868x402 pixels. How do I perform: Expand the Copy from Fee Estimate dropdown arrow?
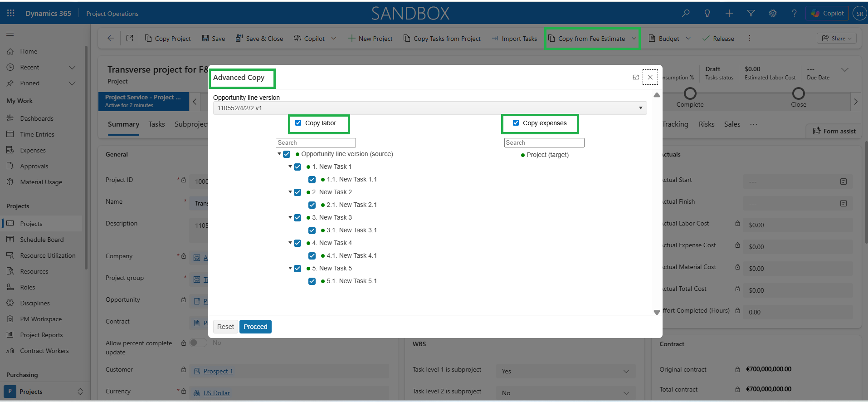[634, 39]
